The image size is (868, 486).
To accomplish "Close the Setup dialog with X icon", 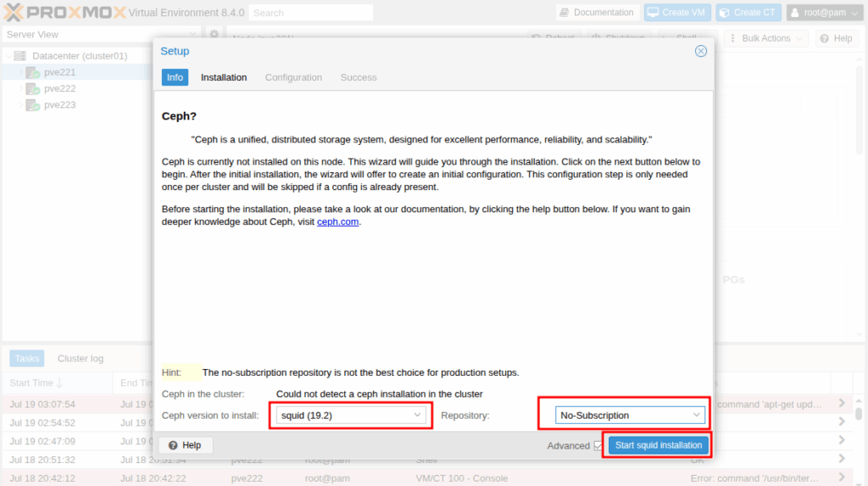I will (701, 51).
